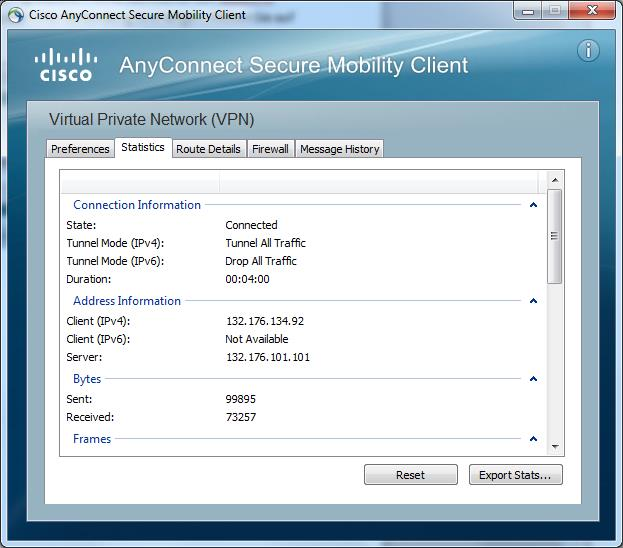
Task: Click the statistics scrollbar thumb
Action: tap(555, 236)
